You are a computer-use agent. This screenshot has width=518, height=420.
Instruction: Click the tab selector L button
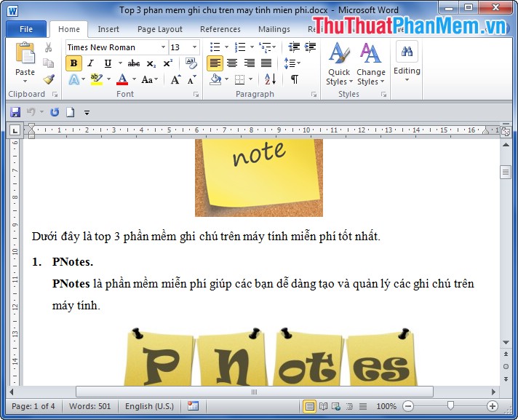pos(15,130)
